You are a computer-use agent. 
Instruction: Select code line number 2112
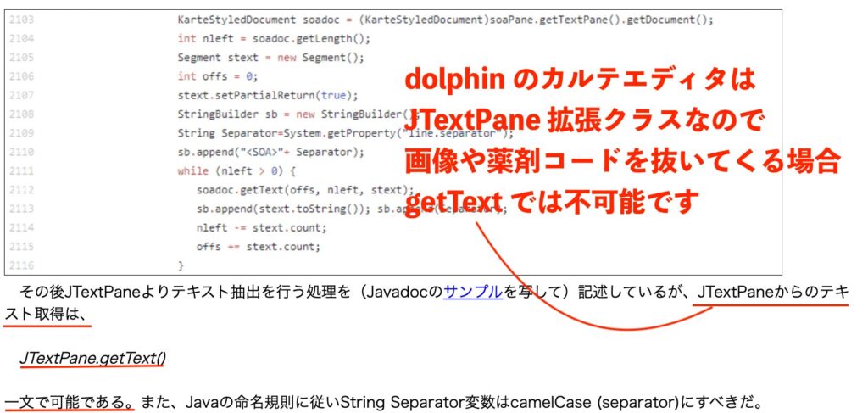[21, 190]
